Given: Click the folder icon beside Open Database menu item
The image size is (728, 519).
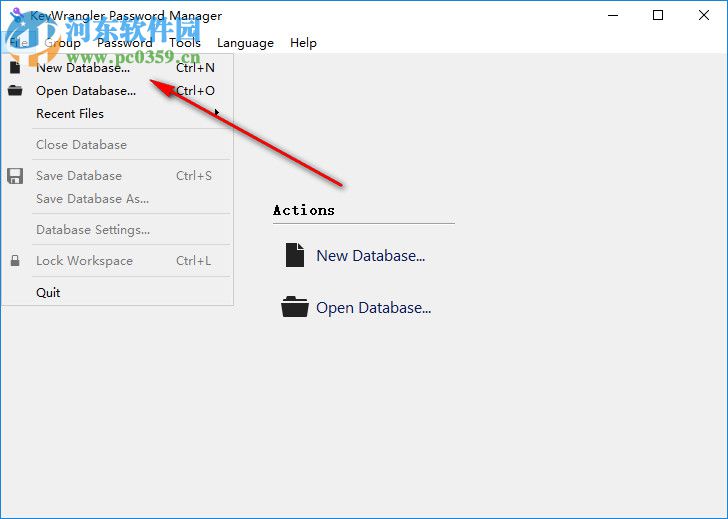Looking at the screenshot, I should pos(15,91).
